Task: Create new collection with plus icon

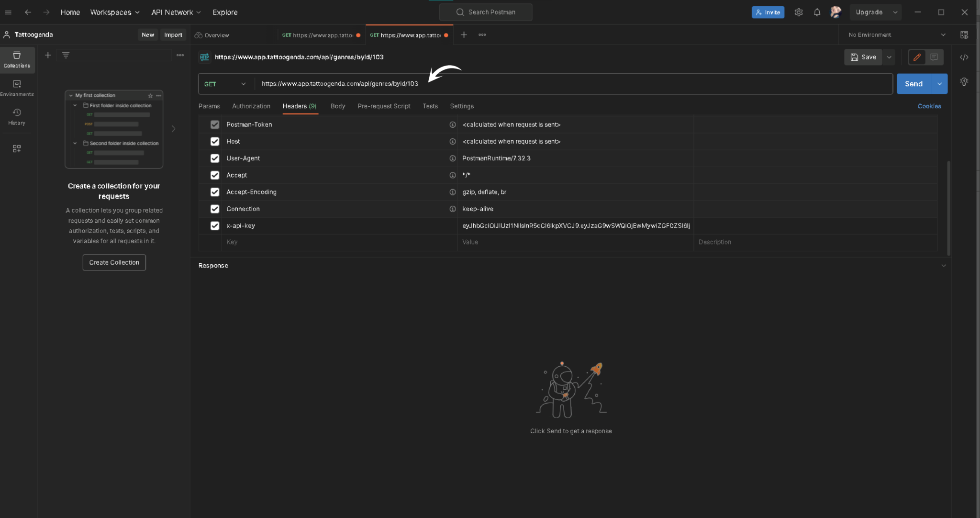Action: (x=48, y=56)
